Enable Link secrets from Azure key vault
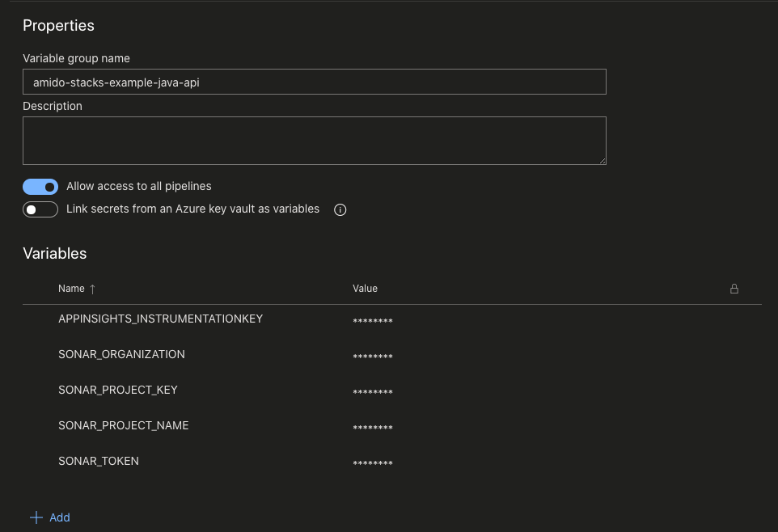 [x=40, y=209]
